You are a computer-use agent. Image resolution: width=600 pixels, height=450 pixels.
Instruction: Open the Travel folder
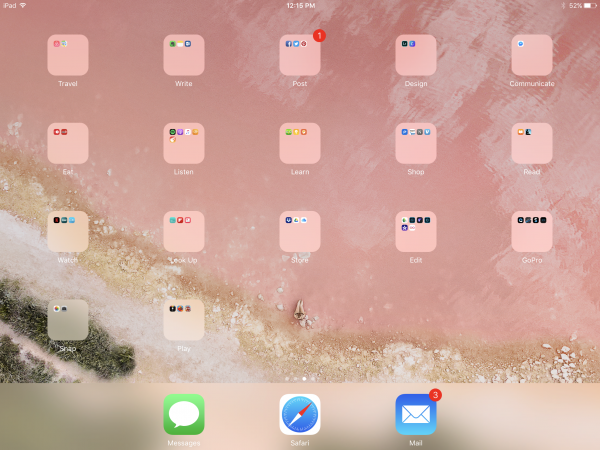[x=68, y=55]
